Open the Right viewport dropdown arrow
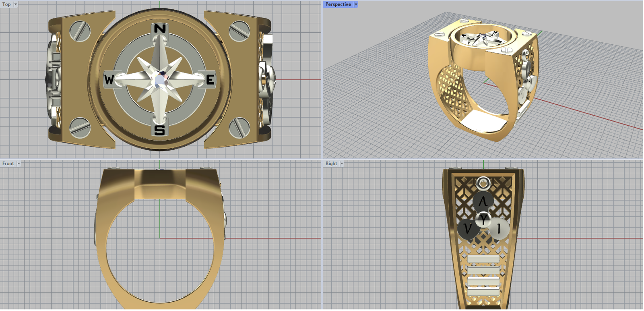Viewport: 644px width, 311px height. [342, 164]
